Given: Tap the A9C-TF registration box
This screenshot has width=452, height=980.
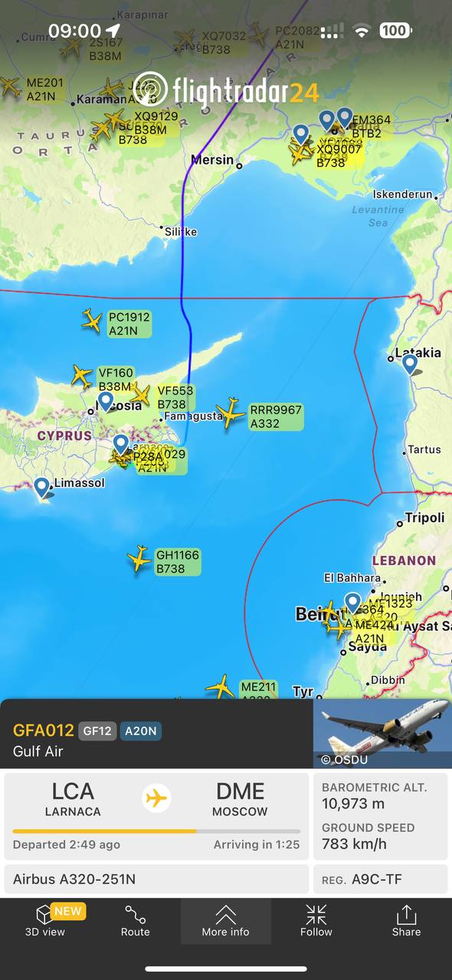Looking at the screenshot, I should point(380,880).
